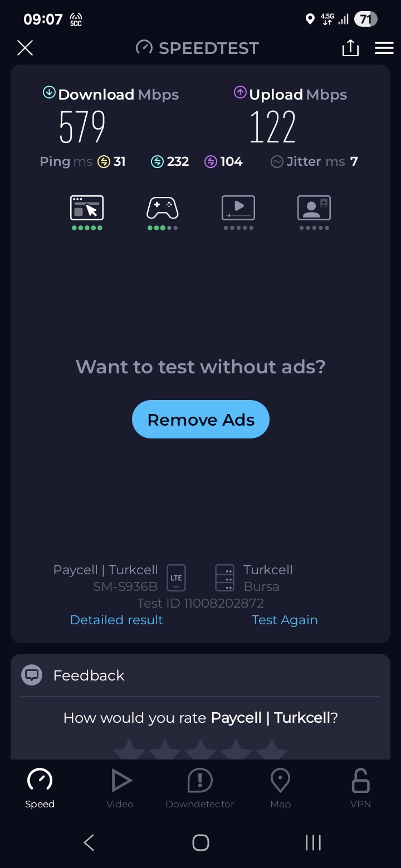Open the VPN tab
The width and height of the screenshot is (401, 868).
360,788
